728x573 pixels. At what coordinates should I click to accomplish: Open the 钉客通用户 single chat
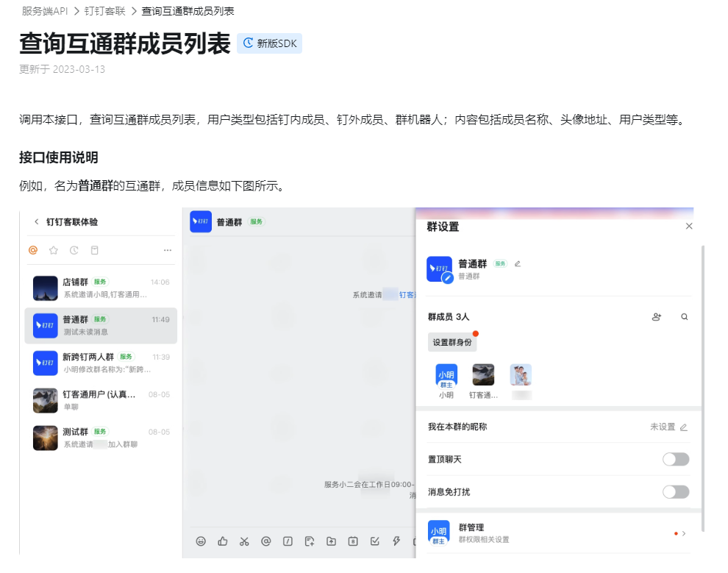click(101, 400)
